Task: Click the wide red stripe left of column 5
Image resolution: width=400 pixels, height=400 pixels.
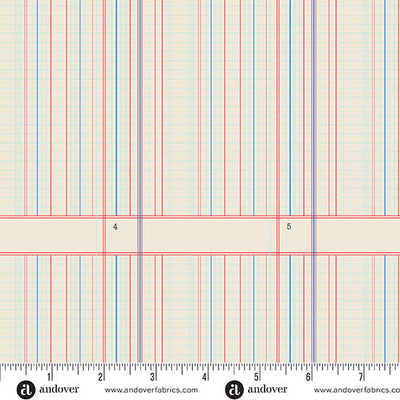Action: [278, 181]
